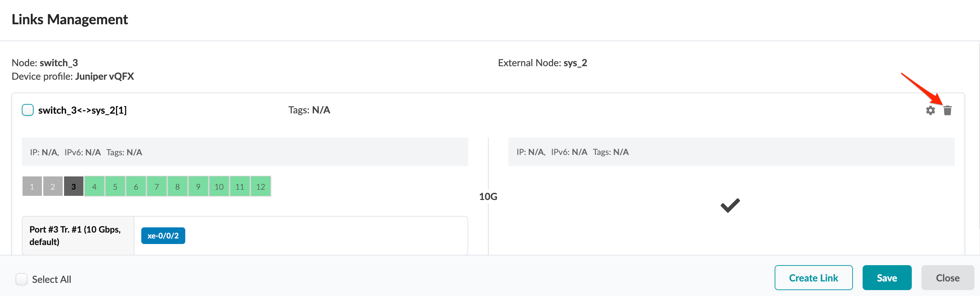Select green port 7 square
Image resolution: width=980 pixels, height=296 pixels.
[x=157, y=186]
